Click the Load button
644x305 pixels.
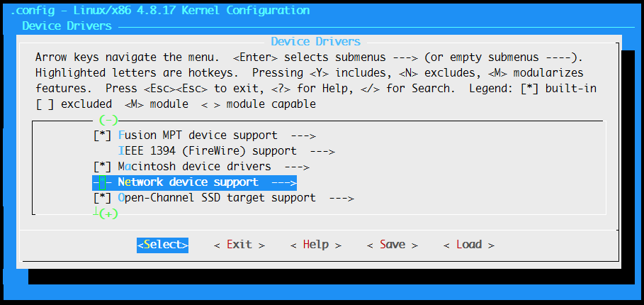click(468, 245)
